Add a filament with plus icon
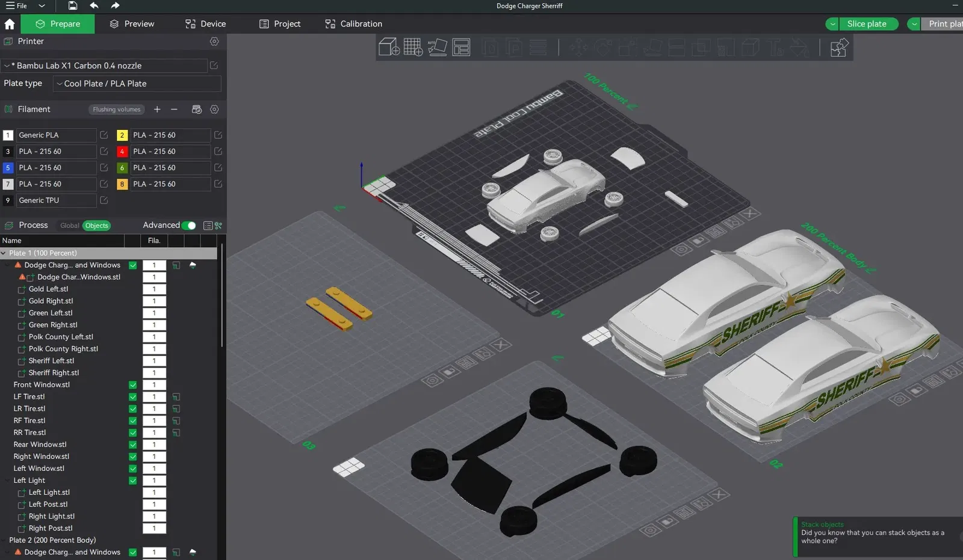This screenshot has height=560, width=963. pyautogui.click(x=157, y=109)
